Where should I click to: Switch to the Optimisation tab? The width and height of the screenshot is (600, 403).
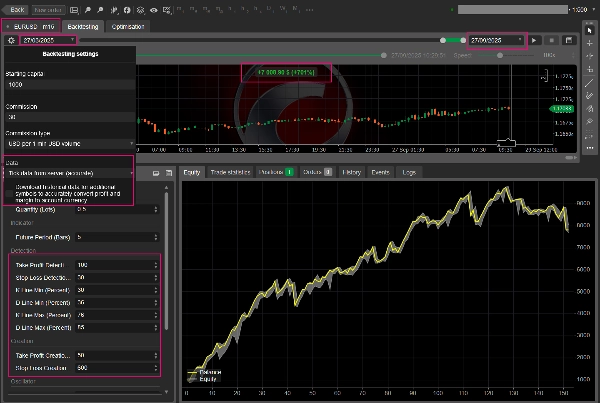coord(128,26)
